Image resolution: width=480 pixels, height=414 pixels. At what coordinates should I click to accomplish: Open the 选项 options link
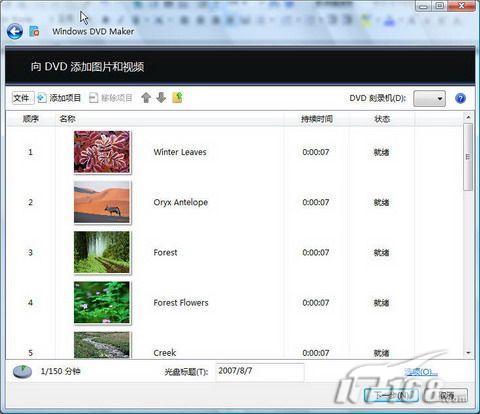point(421,372)
